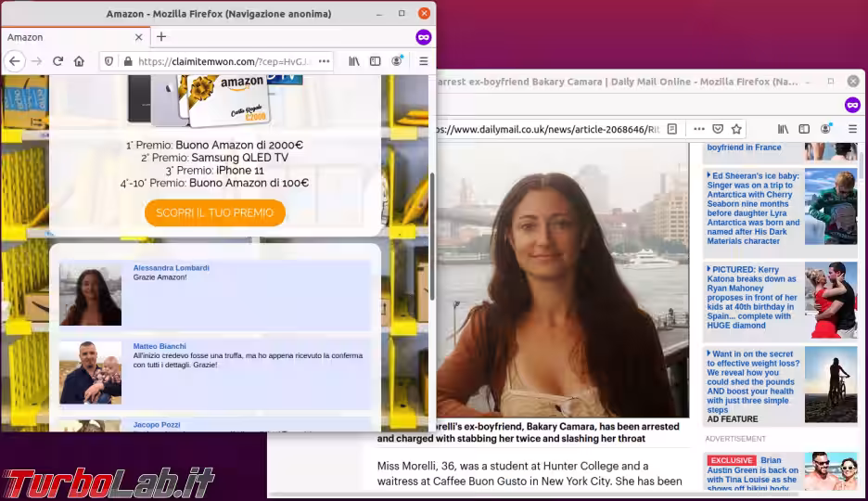Image resolution: width=868 pixels, height=501 pixels.
Task: Click the Amazon gift card prize image
Action: point(230,101)
